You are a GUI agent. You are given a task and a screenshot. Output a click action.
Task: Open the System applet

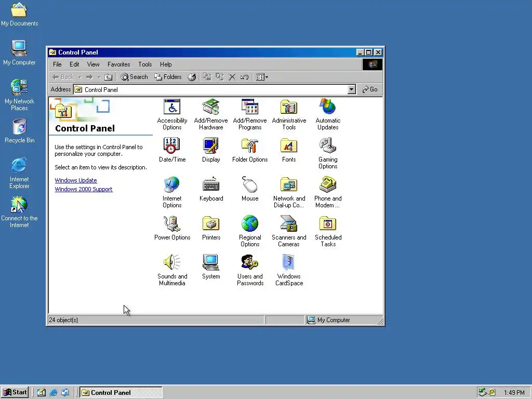211,268
